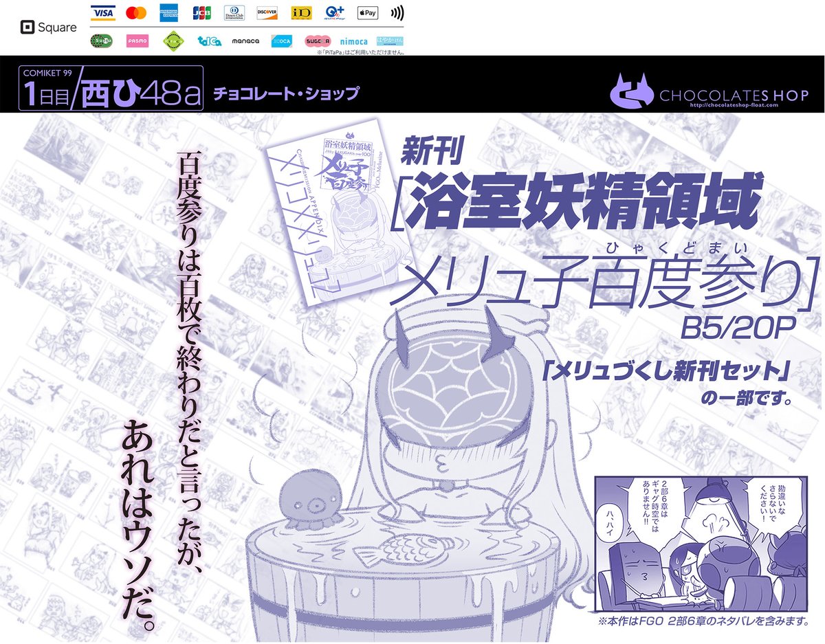Viewport: 825px width, 644px height.
Task: Click the ICOCA logo
Action: [281, 41]
